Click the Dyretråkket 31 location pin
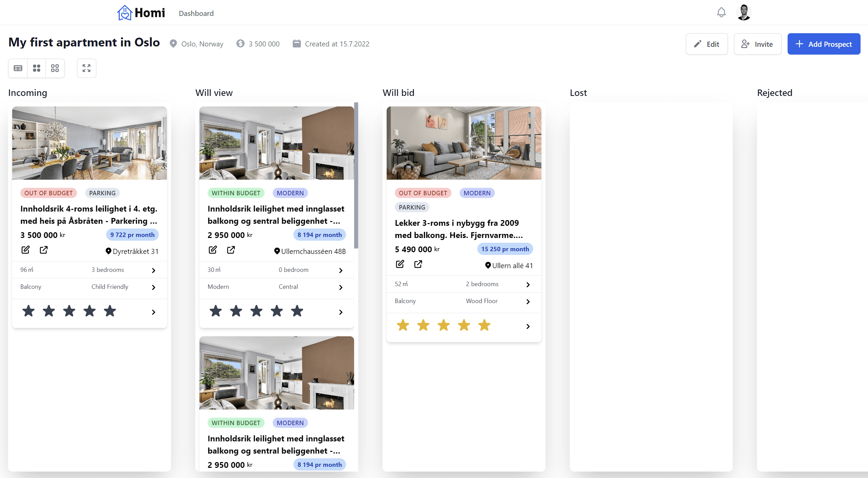Viewport: 868px width, 478px height. point(109,251)
